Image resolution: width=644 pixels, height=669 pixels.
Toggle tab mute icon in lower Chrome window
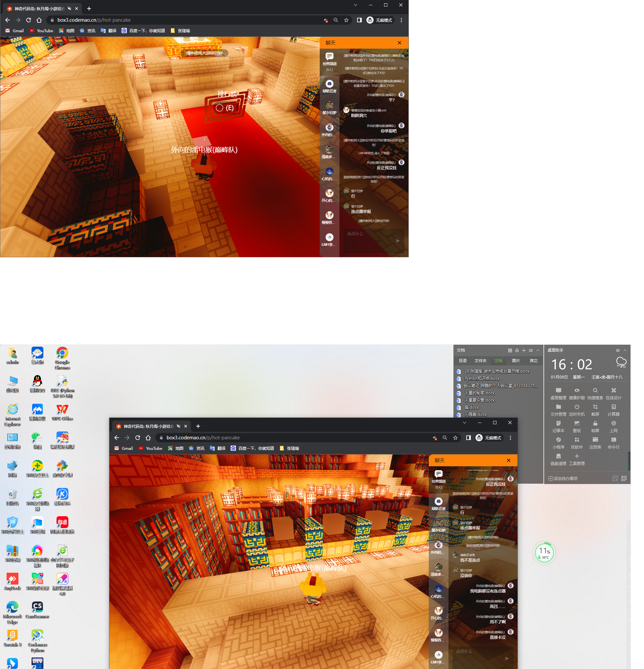(x=178, y=426)
